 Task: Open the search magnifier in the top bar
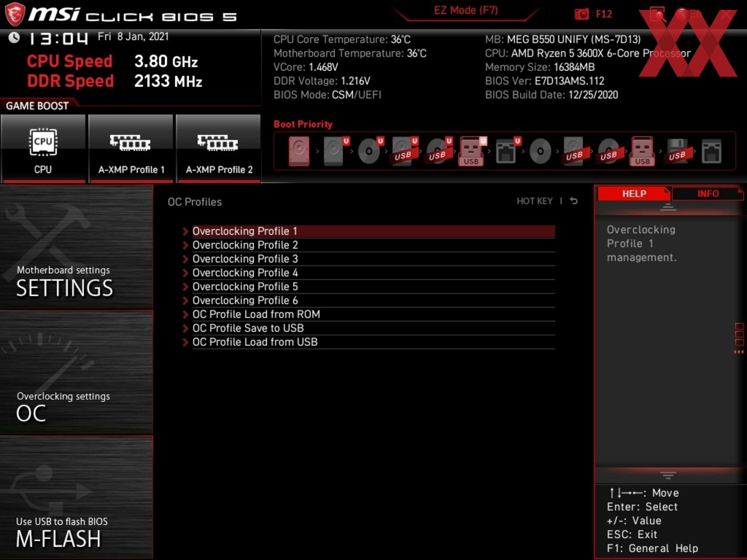tap(657, 14)
